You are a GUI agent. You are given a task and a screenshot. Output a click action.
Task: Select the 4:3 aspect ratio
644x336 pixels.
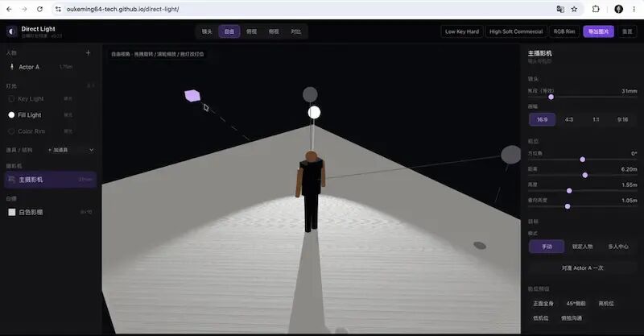(569, 120)
